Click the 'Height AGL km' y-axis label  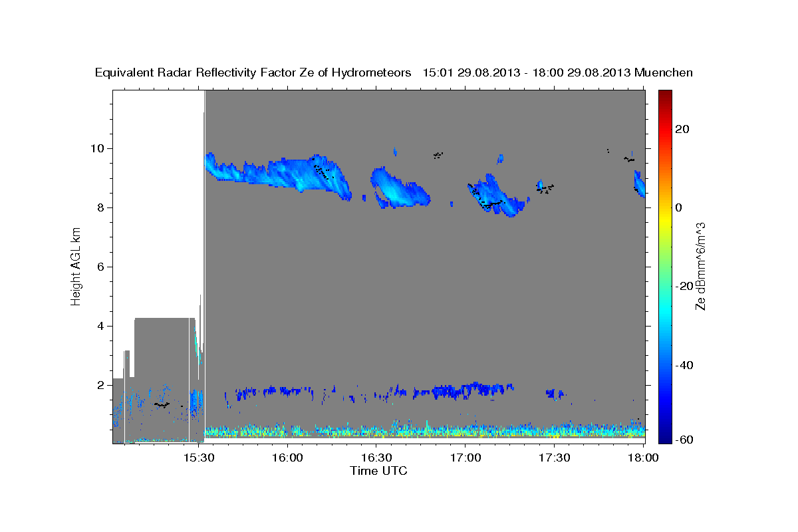tap(76, 265)
